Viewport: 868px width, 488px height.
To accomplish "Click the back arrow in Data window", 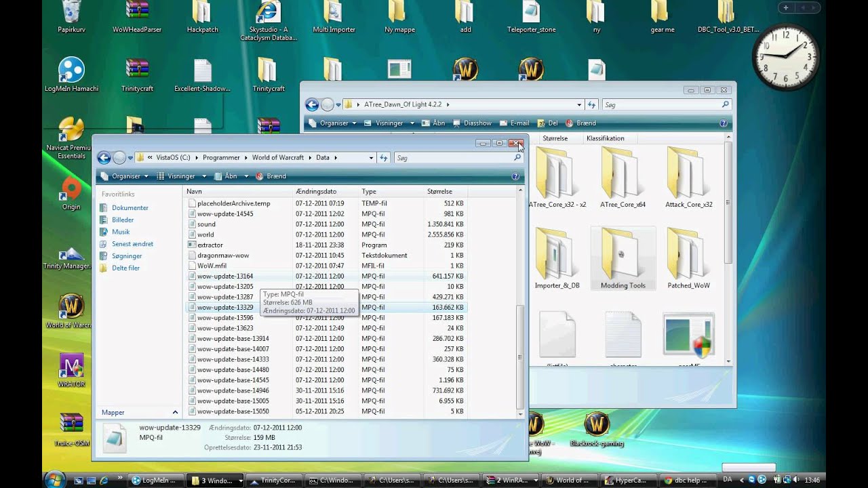I will [104, 158].
